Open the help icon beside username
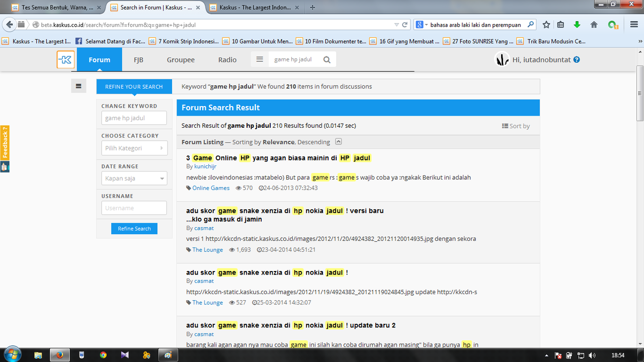This screenshot has width=644, height=362. (x=577, y=59)
